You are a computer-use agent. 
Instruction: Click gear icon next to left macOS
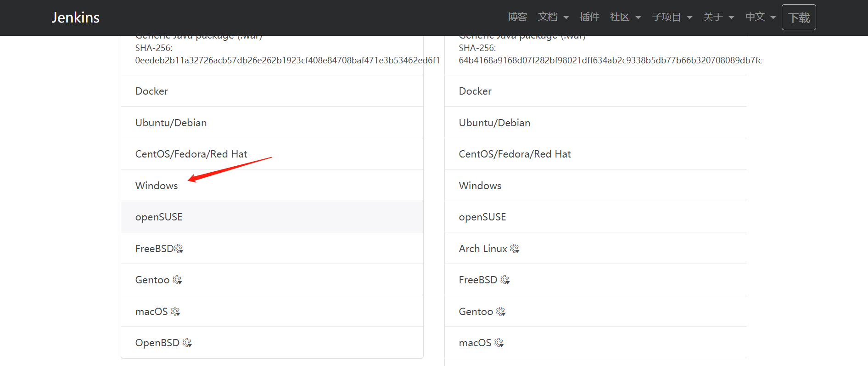(x=175, y=311)
